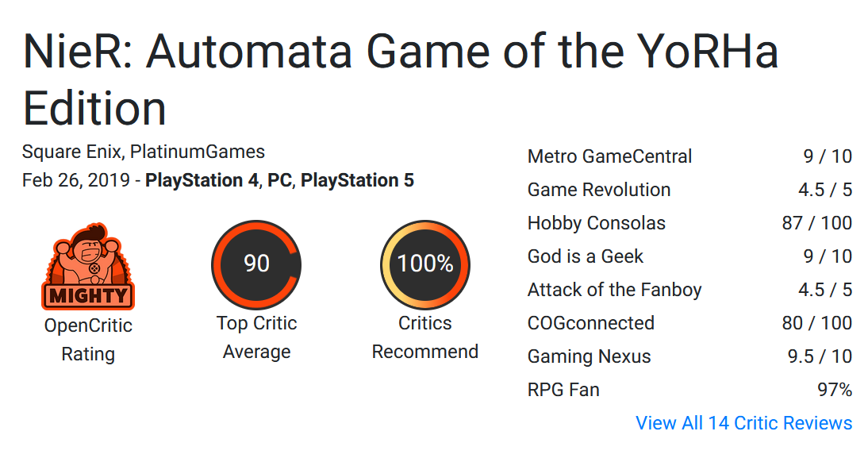Click the Mighty OpenCritic rating badge icon
Image resolution: width=868 pixels, height=462 pixels.
coord(88,267)
